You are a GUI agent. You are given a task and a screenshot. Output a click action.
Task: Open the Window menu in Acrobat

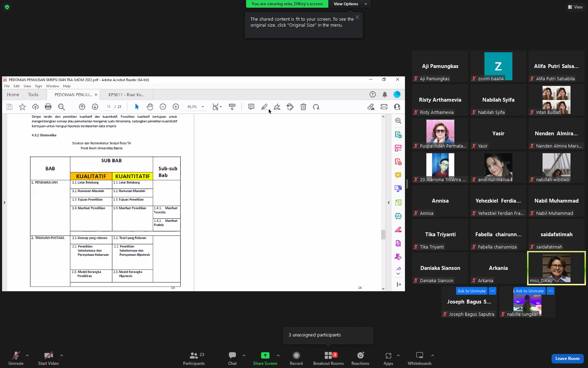tap(52, 86)
